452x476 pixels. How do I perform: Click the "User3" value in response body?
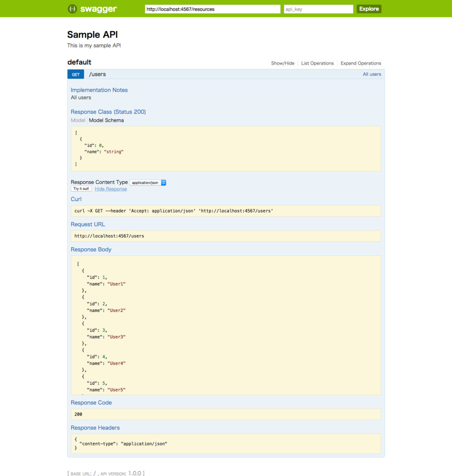tap(116, 337)
